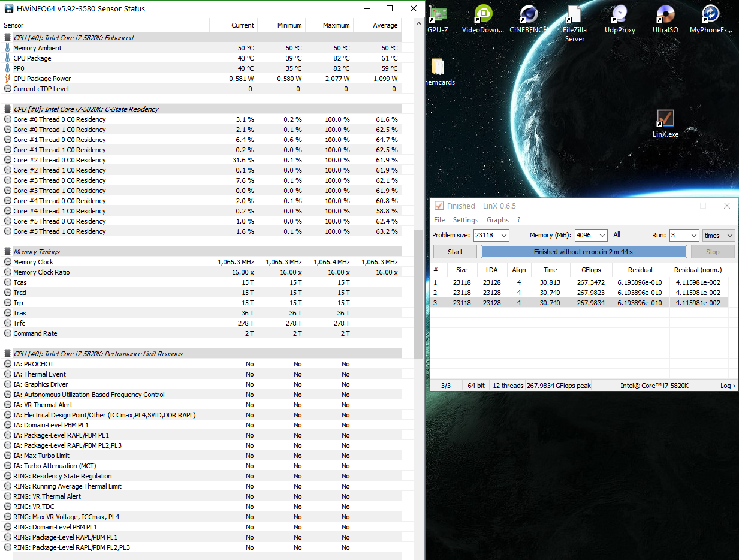The width and height of the screenshot is (739, 560).
Task: Click Memory Ambient thermometer icon
Action: (x=8, y=48)
